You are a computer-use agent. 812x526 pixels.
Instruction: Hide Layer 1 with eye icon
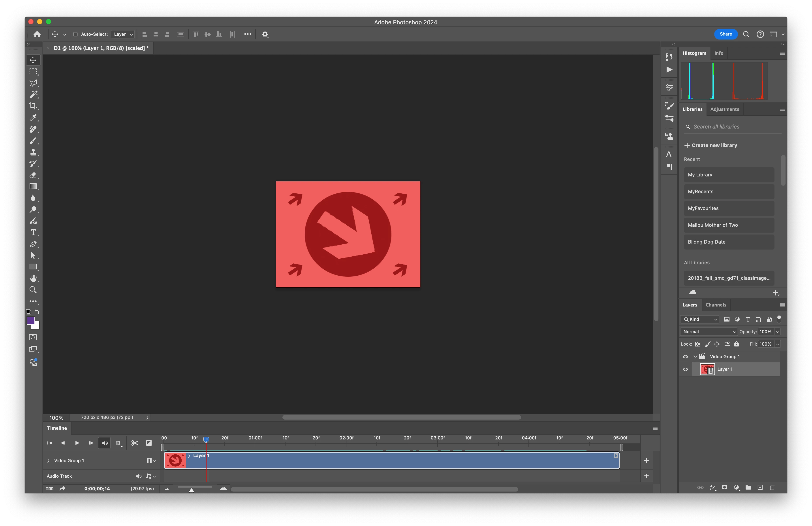[685, 369]
